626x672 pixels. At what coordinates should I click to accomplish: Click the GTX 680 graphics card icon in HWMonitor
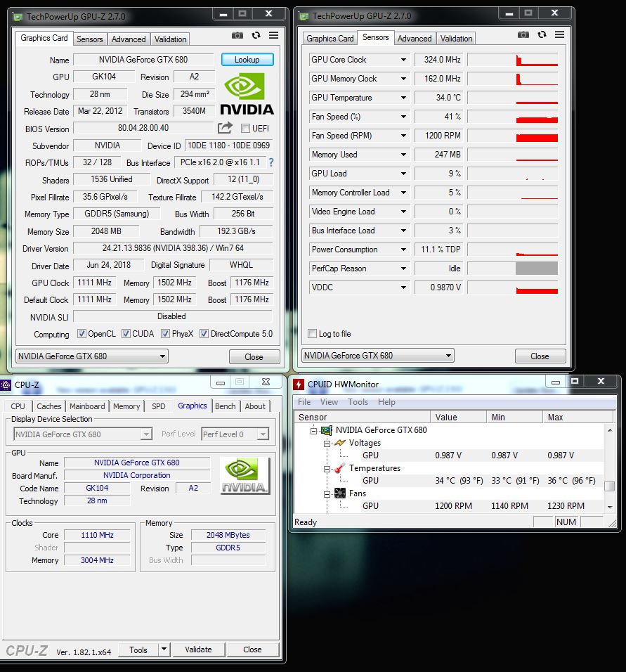tap(327, 430)
